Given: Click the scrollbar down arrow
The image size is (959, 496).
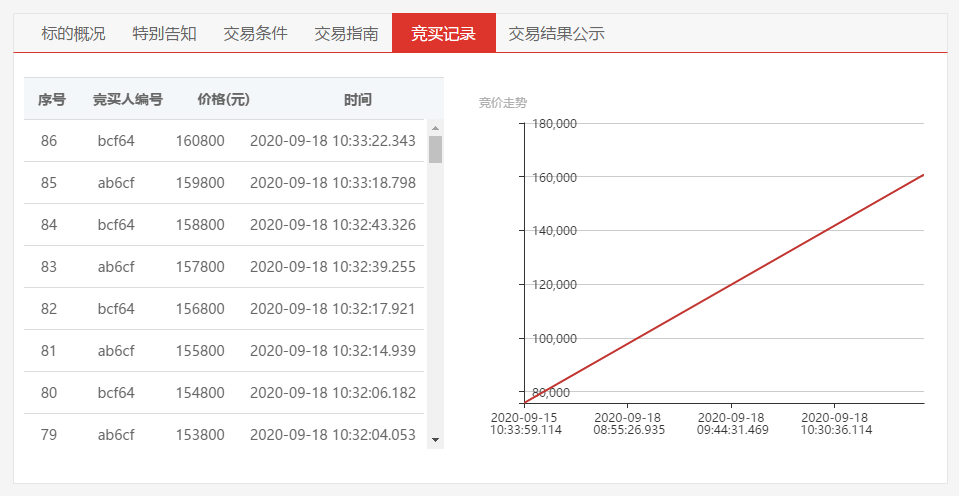Looking at the screenshot, I should [x=435, y=439].
